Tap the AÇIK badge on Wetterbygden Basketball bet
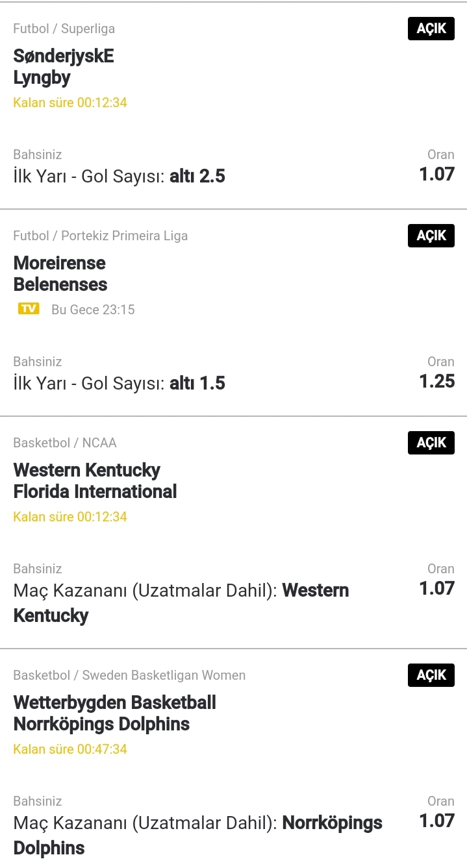This screenshot has width=467, height=868. click(431, 675)
